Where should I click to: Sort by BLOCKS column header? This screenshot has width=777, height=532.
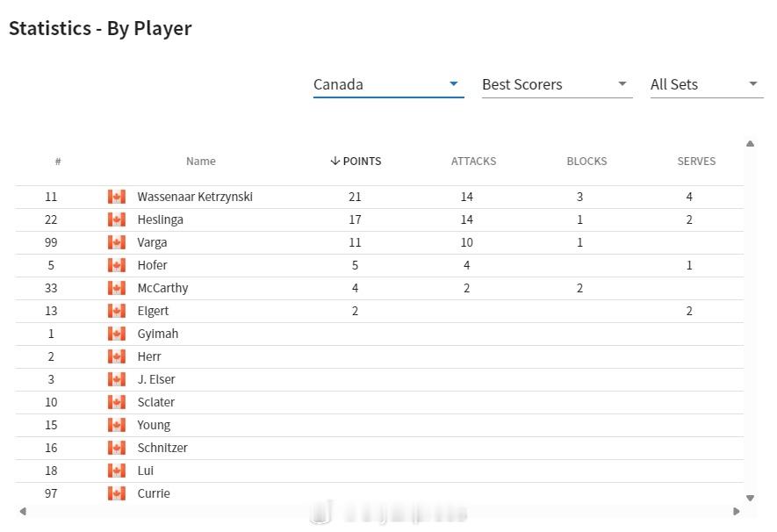(586, 161)
